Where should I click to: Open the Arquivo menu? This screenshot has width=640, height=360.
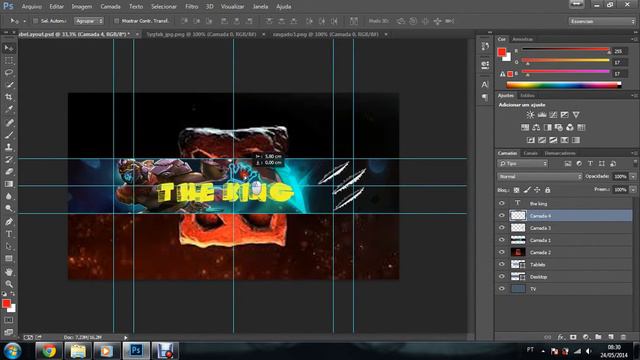(31, 7)
